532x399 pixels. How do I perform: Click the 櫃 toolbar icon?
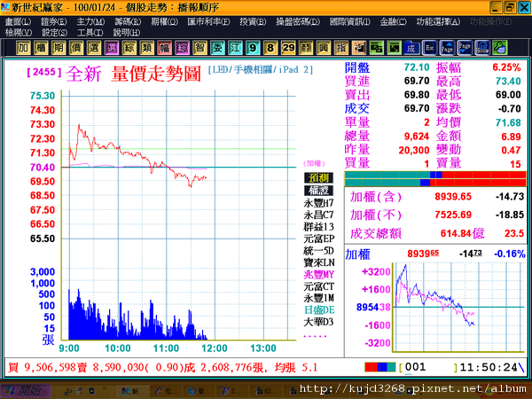[41, 48]
